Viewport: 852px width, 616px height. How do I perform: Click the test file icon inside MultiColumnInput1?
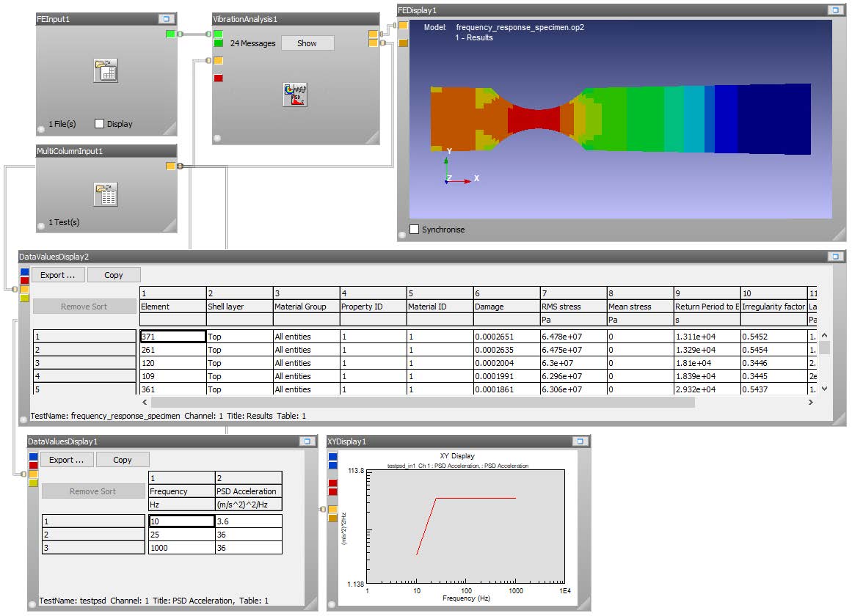click(105, 193)
